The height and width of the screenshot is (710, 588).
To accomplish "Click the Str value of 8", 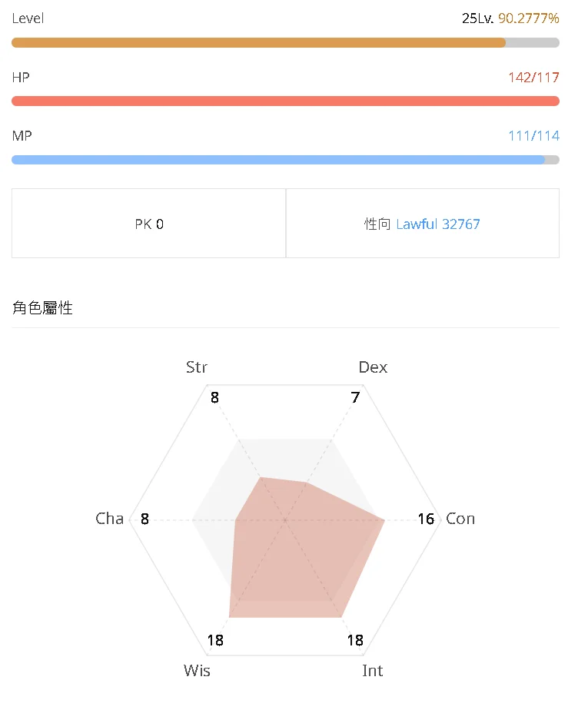I will 214,398.
